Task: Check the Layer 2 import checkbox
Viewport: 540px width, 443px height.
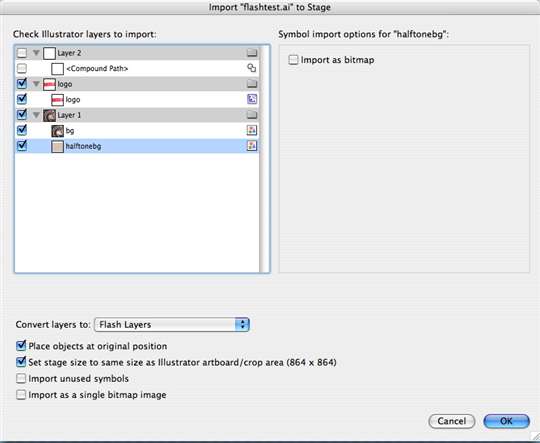Action: coord(22,53)
